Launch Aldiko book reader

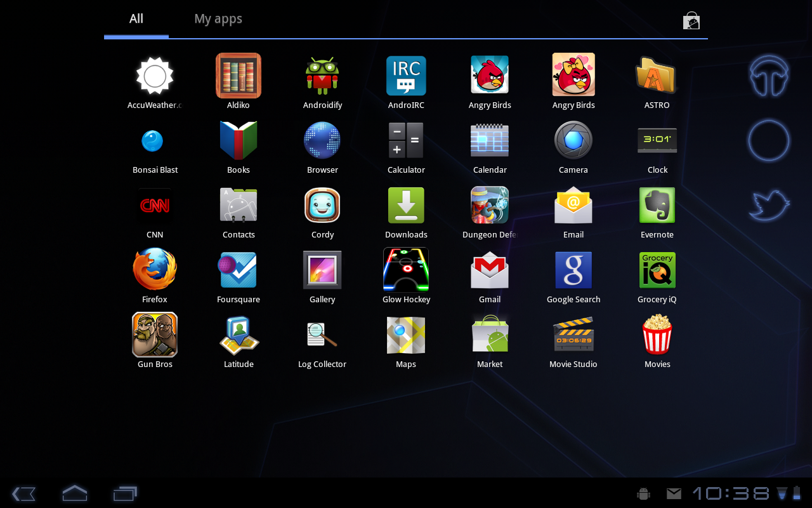pyautogui.click(x=239, y=76)
